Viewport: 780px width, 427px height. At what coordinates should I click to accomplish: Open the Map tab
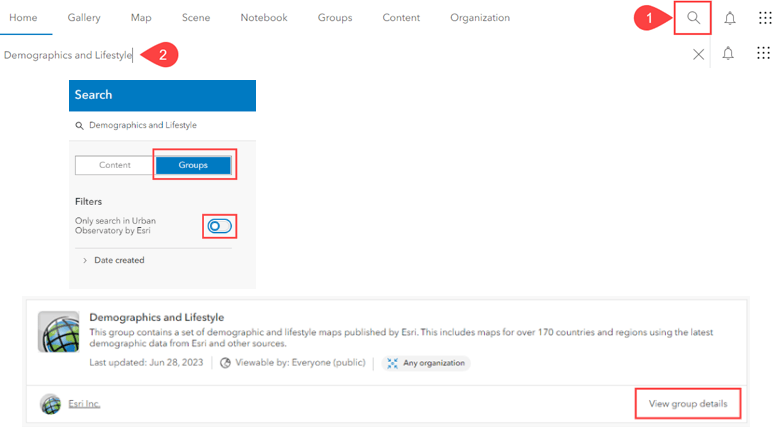[141, 17]
